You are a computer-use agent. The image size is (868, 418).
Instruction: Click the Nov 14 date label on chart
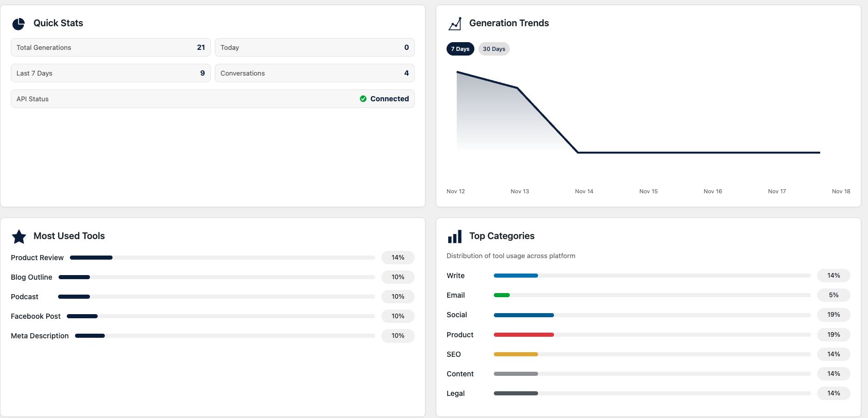tap(584, 191)
